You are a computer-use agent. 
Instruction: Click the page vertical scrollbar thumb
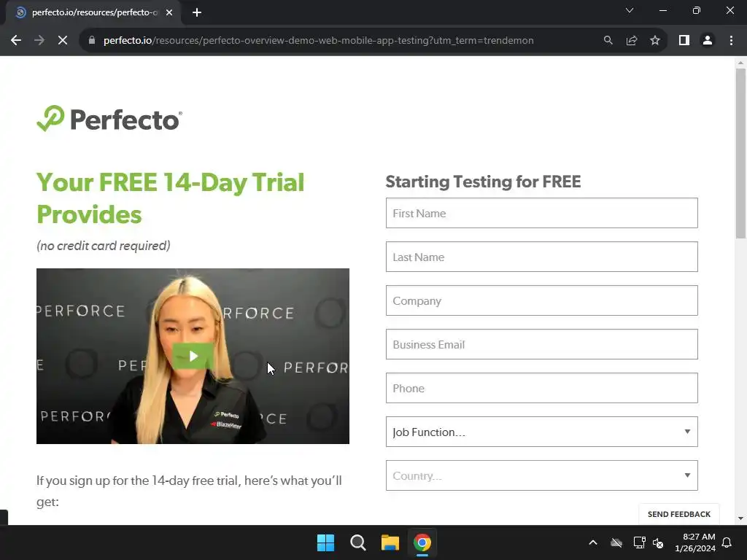[740, 153]
